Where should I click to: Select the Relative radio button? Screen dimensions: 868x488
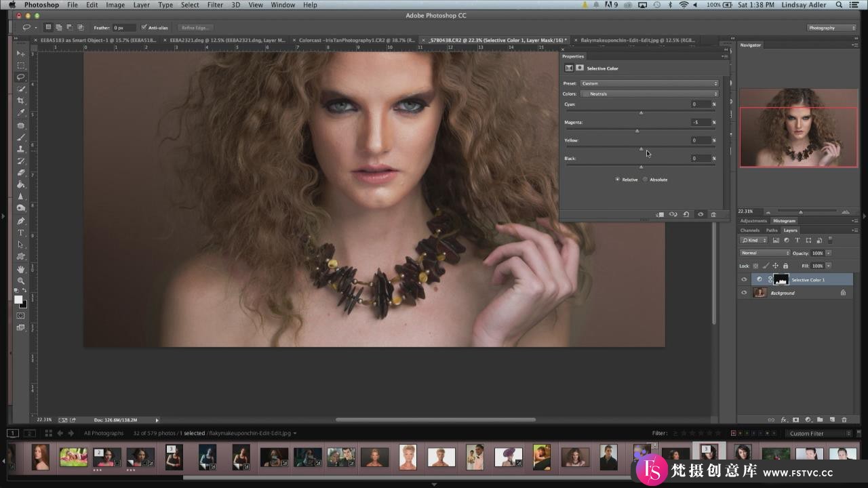click(618, 180)
